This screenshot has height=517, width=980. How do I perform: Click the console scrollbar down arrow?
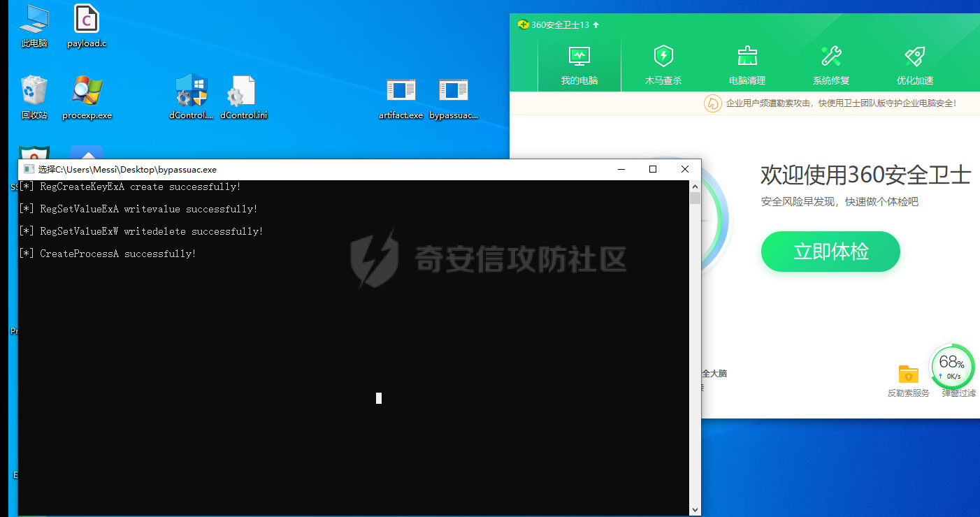695,510
